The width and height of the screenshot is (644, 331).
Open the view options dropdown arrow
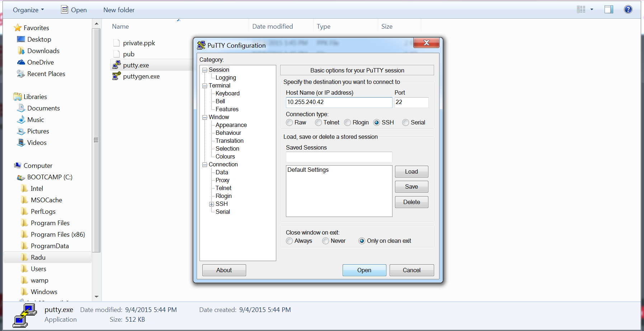point(592,10)
